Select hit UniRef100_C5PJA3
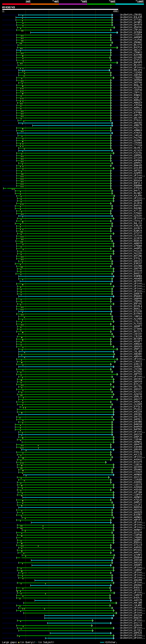Image resolution: width=146 pixels, height=644 pixels. coord(131,30)
